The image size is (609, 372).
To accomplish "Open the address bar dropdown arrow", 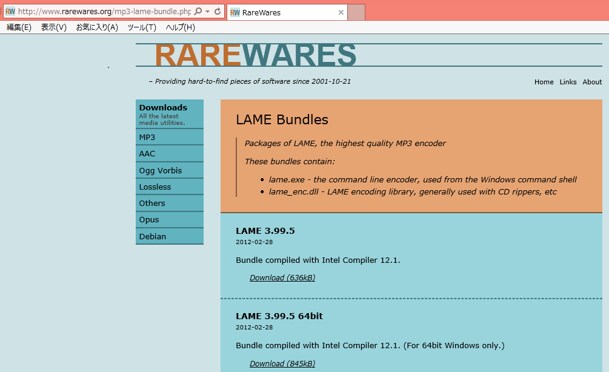I will tap(207, 11).
